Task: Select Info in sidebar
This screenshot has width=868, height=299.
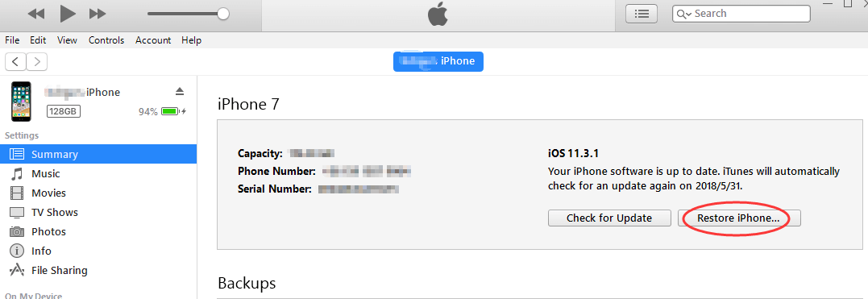Action: 42,251
